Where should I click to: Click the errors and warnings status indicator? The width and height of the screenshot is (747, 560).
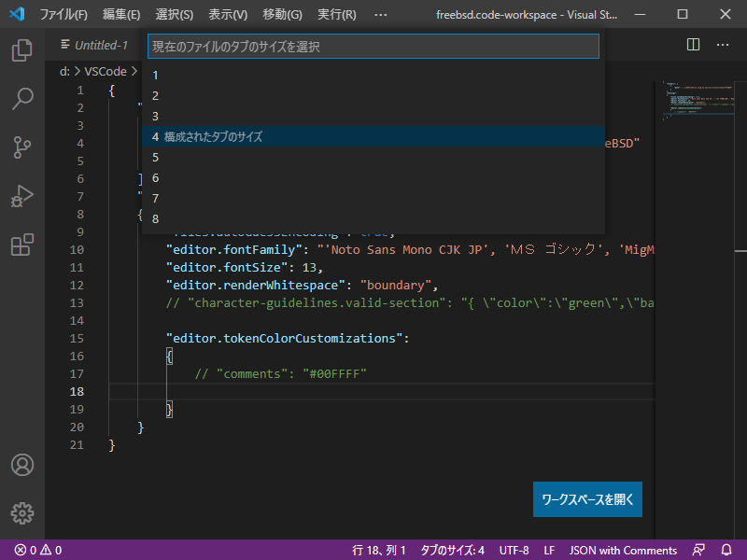tap(38, 550)
